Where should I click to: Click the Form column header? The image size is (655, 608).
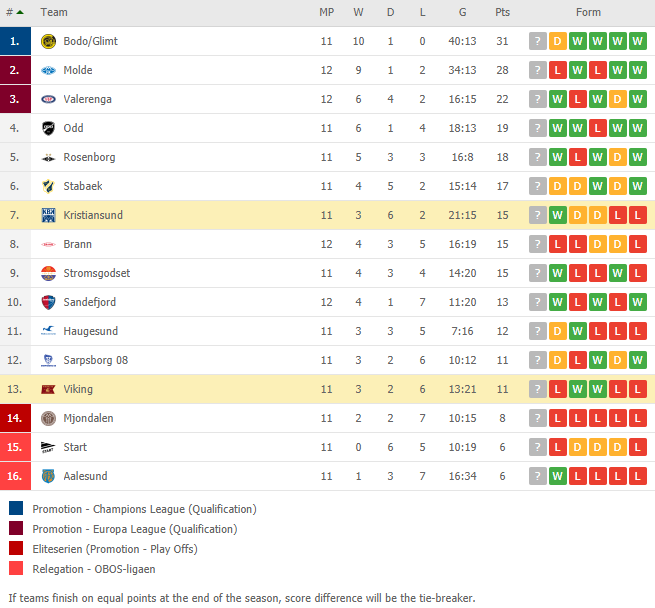pyautogui.click(x=588, y=13)
